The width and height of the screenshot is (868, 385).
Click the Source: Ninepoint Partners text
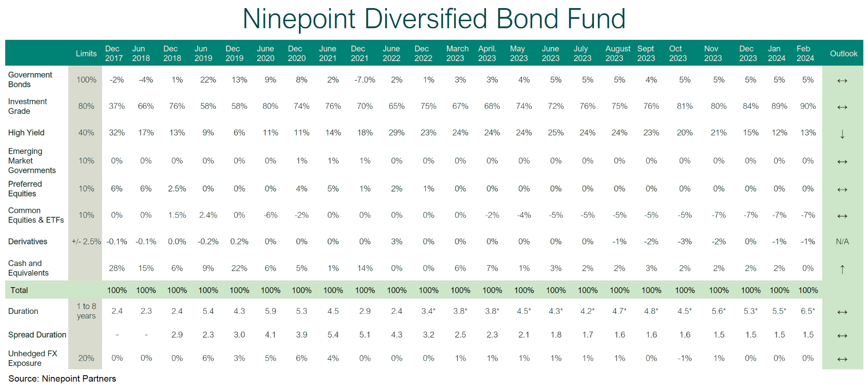coord(62,379)
